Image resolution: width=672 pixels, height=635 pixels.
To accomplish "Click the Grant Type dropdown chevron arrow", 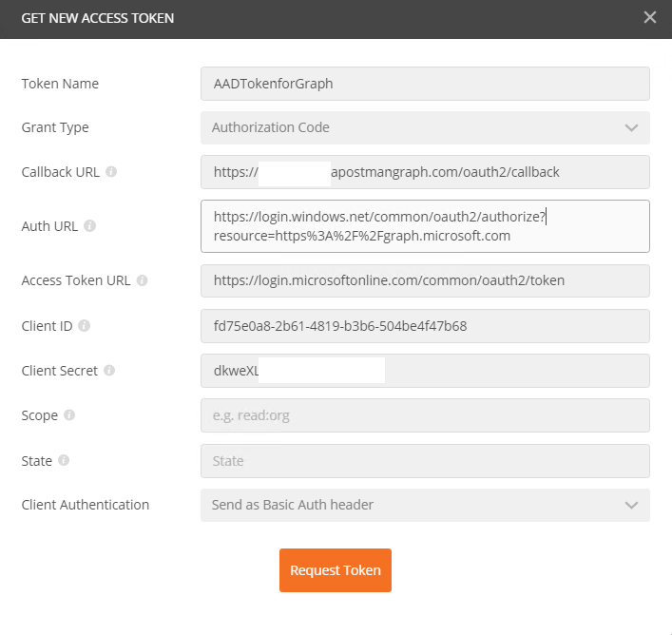I will pyautogui.click(x=631, y=127).
